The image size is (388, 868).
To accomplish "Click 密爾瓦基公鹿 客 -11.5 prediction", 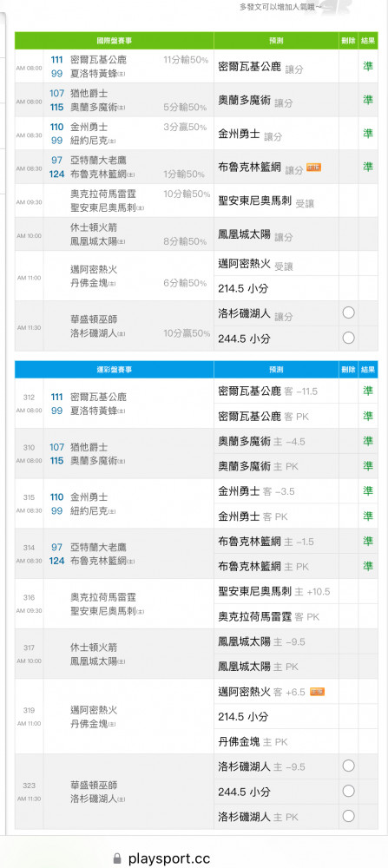I will pos(268,391).
